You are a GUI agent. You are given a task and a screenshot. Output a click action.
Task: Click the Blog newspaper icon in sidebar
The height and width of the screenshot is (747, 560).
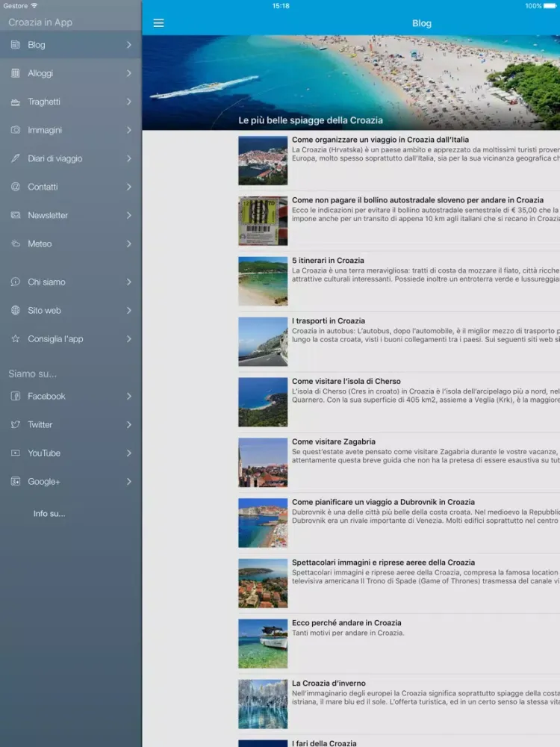16,45
